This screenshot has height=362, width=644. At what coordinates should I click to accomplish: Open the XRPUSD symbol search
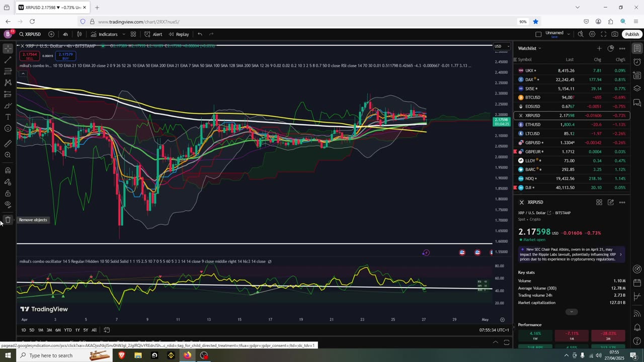[30, 34]
